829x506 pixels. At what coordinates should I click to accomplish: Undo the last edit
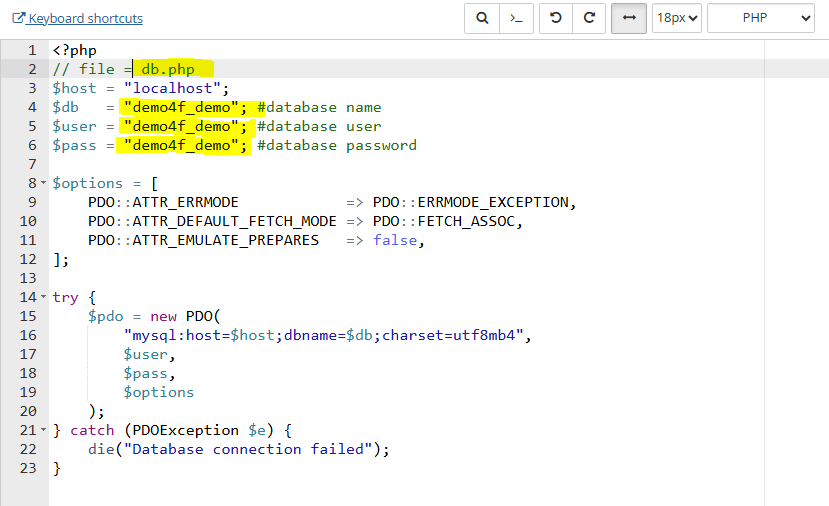(x=556, y=18)
